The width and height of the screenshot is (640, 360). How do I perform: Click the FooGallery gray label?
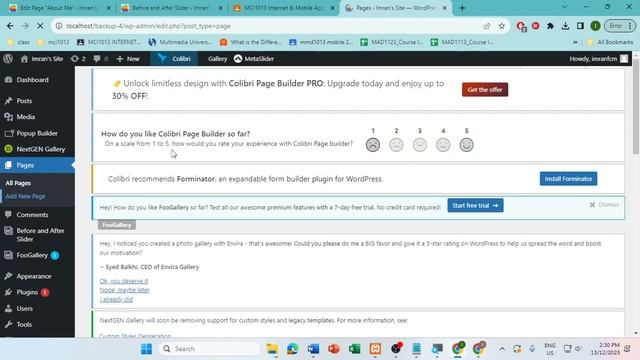(x=117, y=225)
